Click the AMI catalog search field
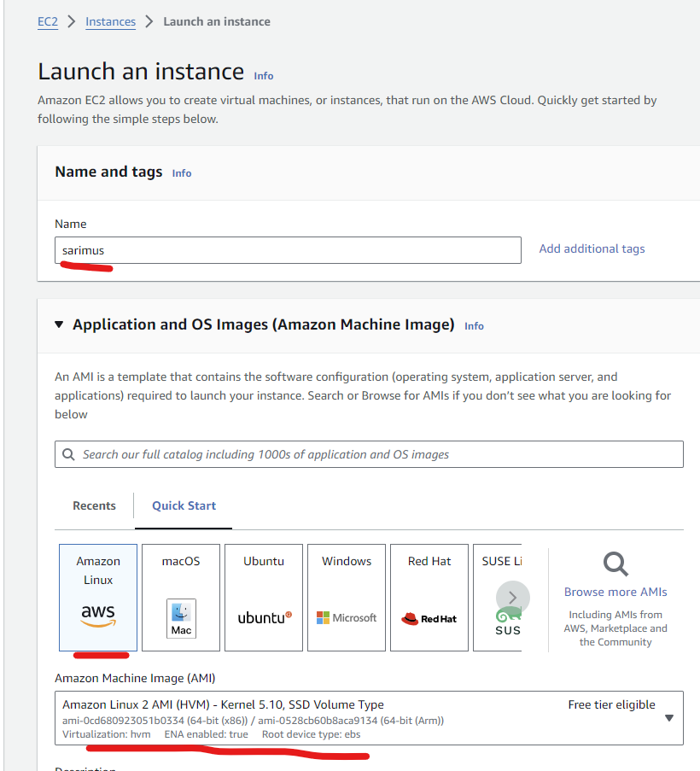Image resolution: width=700 pixels, height=771 pixels. pos(369,454)
